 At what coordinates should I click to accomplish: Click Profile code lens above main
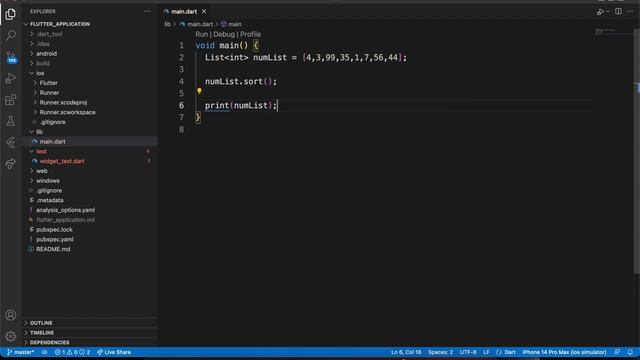(x=250, y=35)
